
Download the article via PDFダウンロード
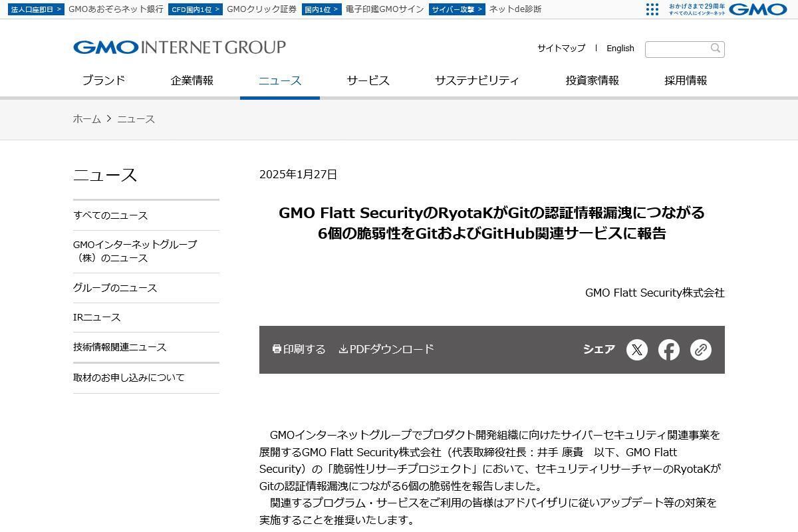386,349
